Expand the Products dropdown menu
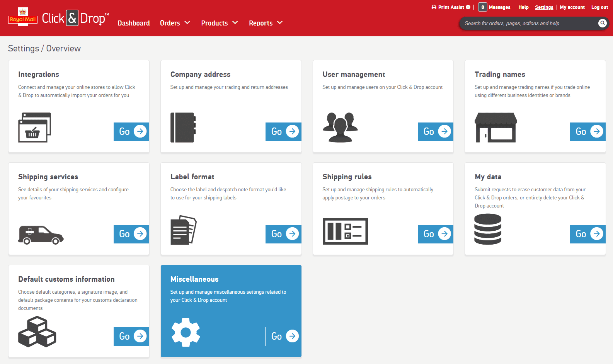The width and height of the screenshot is (613, 364). pos(220,23)
